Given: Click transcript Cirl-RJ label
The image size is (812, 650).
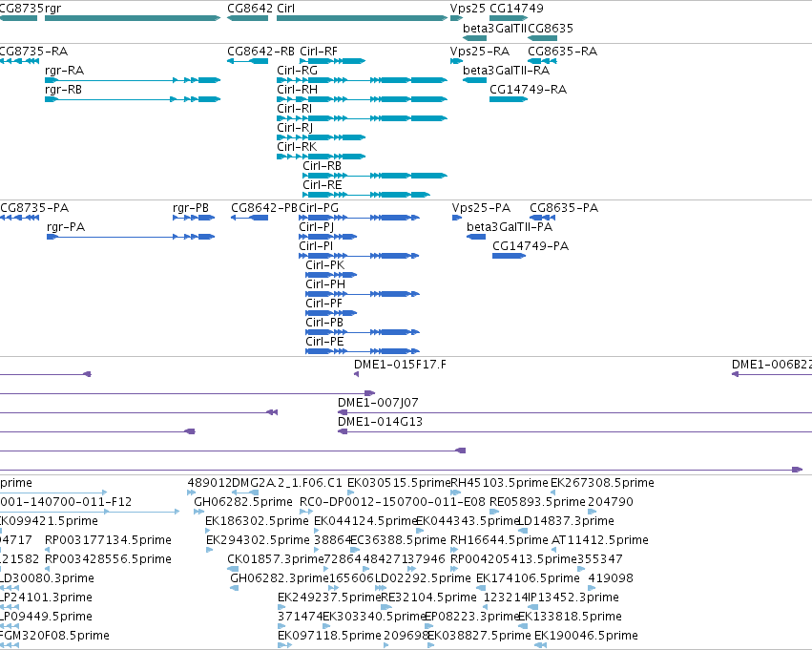Looking at the screenshot, I should [295, 128].
